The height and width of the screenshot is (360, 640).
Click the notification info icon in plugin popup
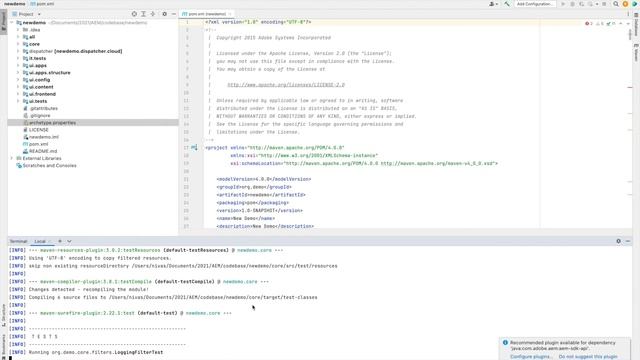[x=505, y=343]
